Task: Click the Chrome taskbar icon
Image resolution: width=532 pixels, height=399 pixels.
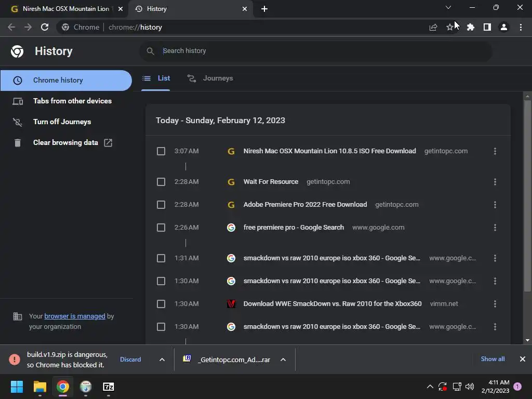Action: click(63, 387)
